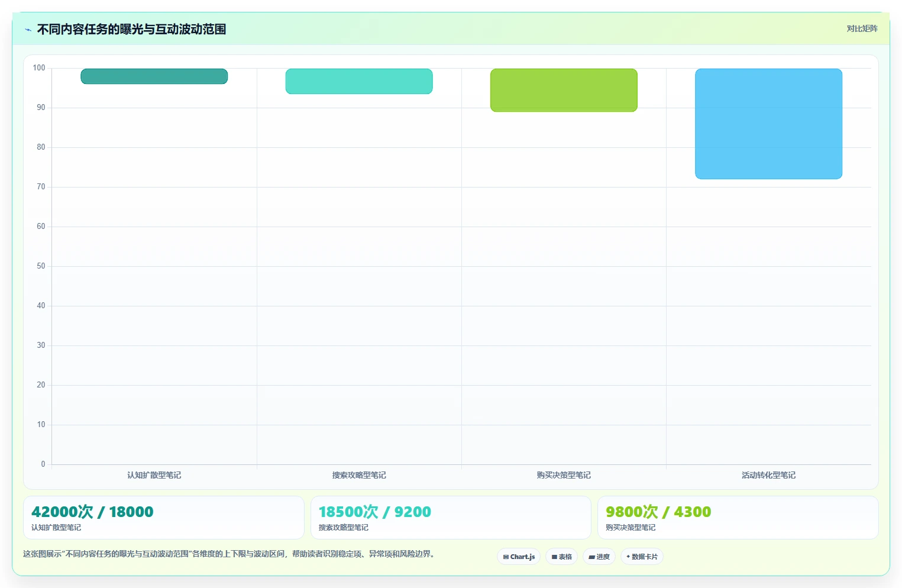Image resolution: width=902 pixels, height=588 pixels.
Task: Click the 数据卡片 tag pill
Action: (642, 557)
